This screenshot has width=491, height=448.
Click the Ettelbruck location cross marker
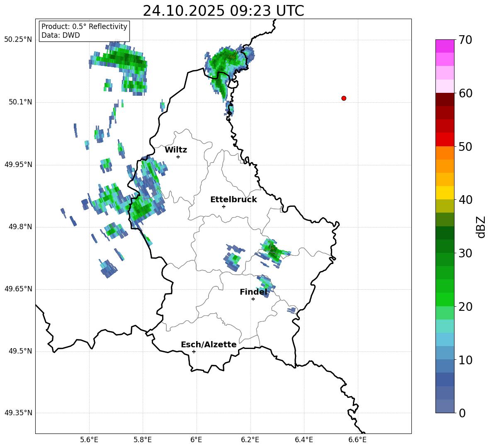(224, 206)
